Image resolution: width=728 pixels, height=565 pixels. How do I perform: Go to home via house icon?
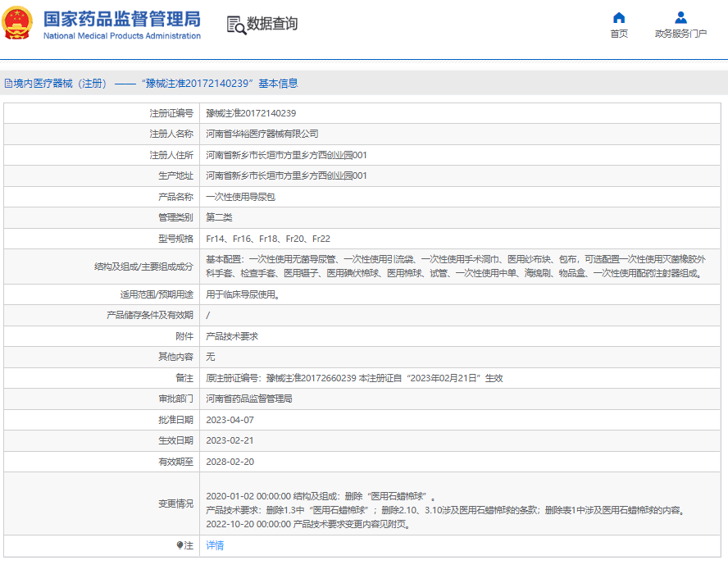pyautogui.click(x=619, y=18)
